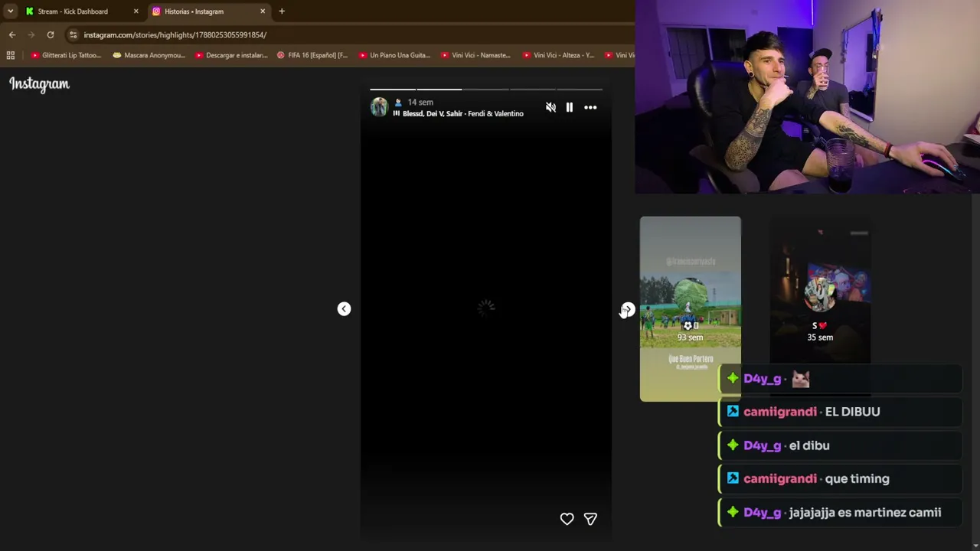The height and width of the screenshot is (551, 980).
Task: Open the story author's profile picture
Action: click(x=379, y=107)
